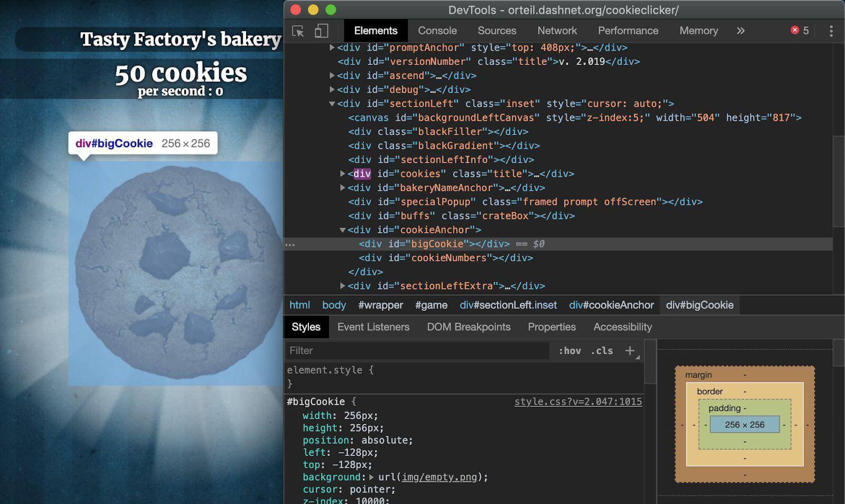Select the blackGradient div row

click(444, 146)
